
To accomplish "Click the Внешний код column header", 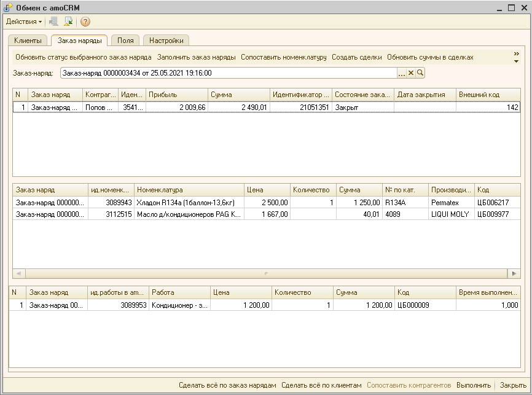I will tap(488, 95).
